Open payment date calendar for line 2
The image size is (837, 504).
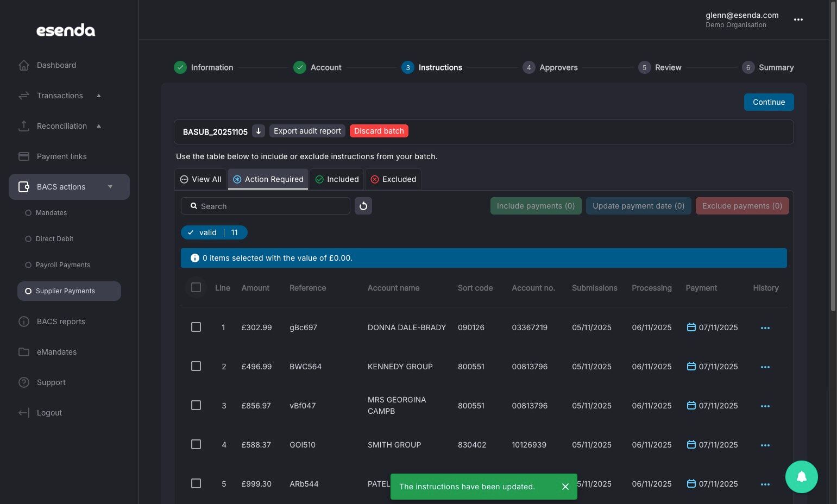(691, 366)
